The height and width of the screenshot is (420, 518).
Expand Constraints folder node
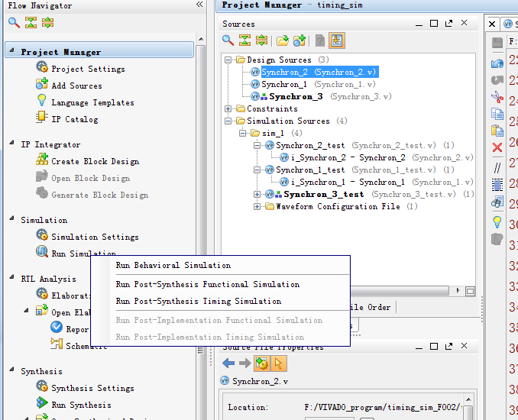pos(228,108)
